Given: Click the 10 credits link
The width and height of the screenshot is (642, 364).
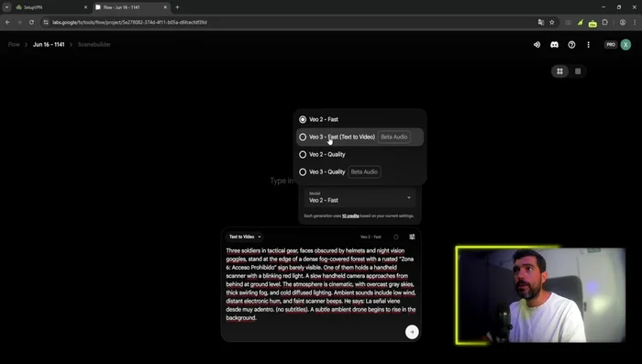Looking at the screenshot, I should [350, 215].
